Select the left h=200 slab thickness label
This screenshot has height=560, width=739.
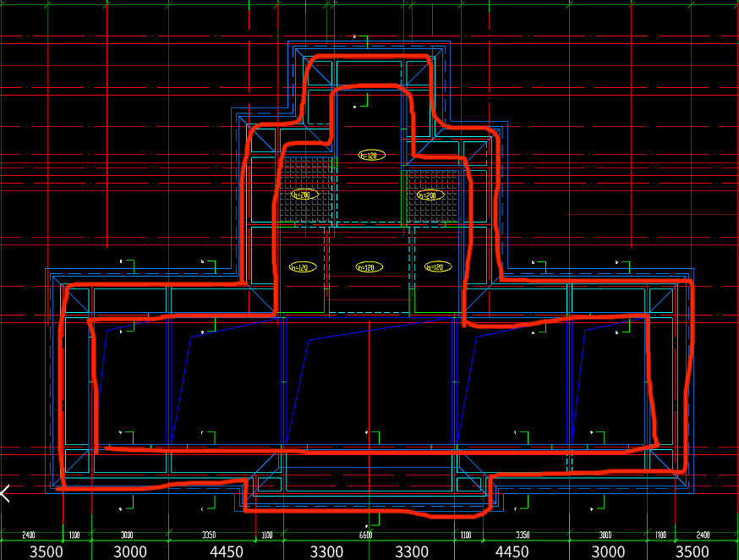pos(304,195)
